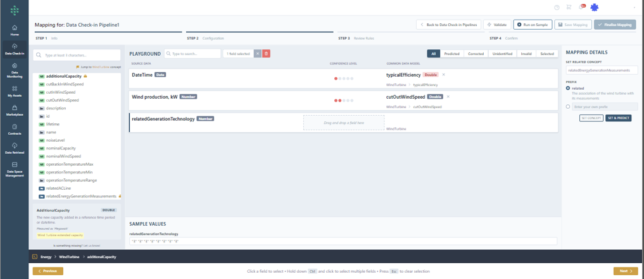Expand relatedACLine in the concept tree
Viewport: 644px width, 279px height.
[41, 189]
